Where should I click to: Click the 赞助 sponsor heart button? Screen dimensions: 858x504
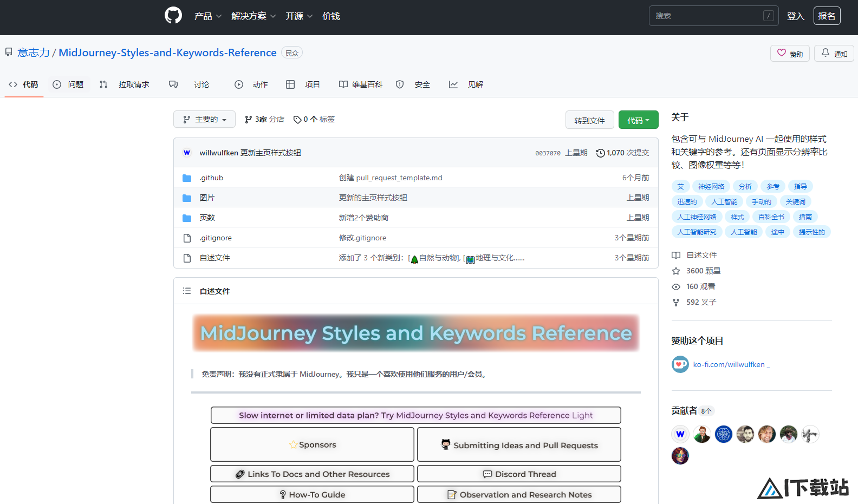click(790, 54)
